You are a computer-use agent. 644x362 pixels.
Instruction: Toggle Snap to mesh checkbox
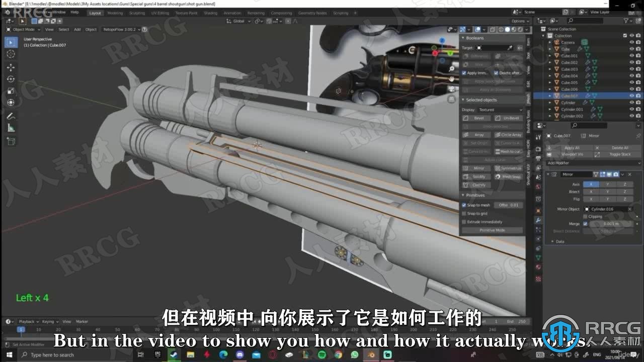pyautogui.click(x=464, y=205)
